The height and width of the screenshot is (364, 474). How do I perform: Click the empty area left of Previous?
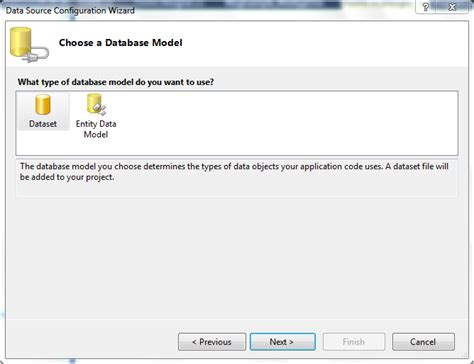pyautogui.click(x=92, y=342)
